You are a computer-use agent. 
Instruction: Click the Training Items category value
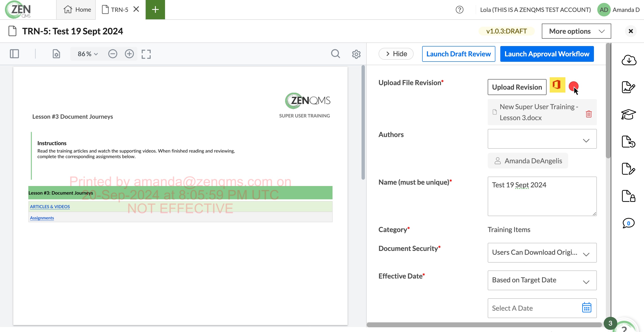[509, 230]
